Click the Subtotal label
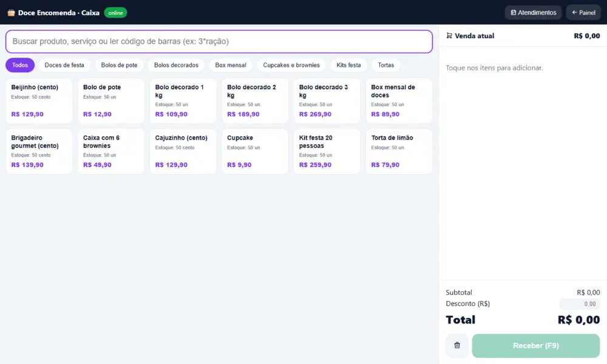This screenshot has height=364, width=607. click(459, 292)
